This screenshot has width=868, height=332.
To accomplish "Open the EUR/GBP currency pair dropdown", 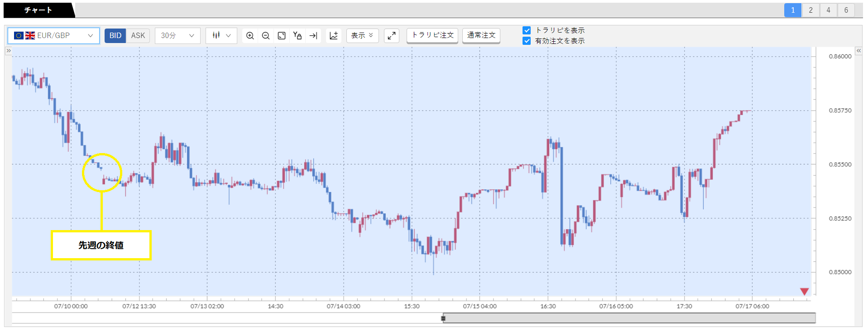I will click(53, 35).
